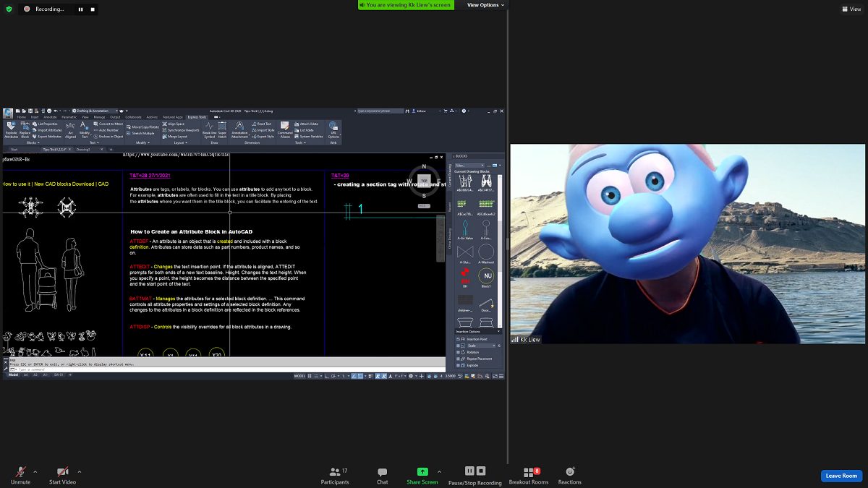Screen dimensions: 868x488
Task: Open the Drafting & Annotation workspace dropdown
Action: pyautogui.click(x=93, y=111)
